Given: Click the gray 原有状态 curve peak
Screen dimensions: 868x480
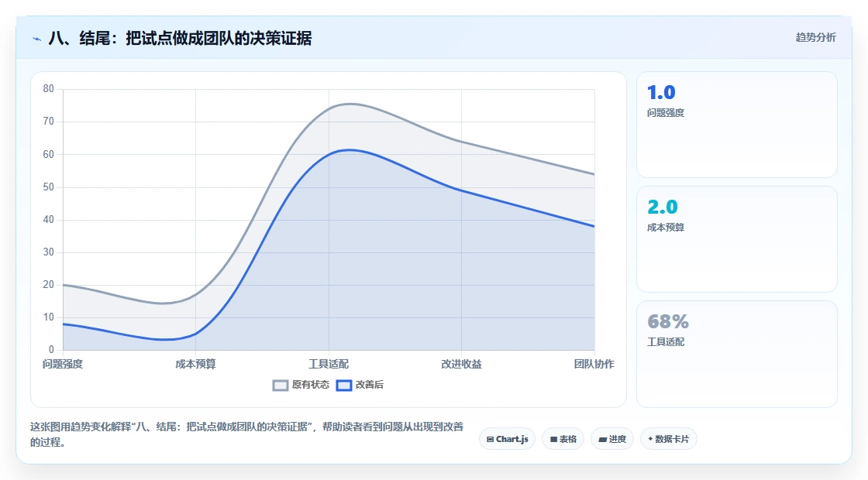Looking at the screenshot, I should pos(350,104).
